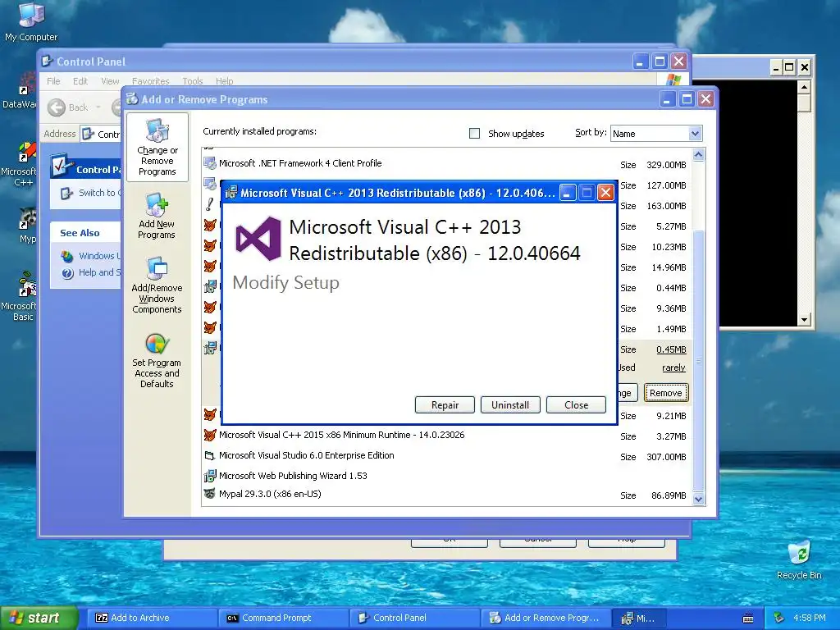The height and width of the screenshot is (630, 840).
Task: Switch to Command Prompt taskbar item
Action: point(283,618)
